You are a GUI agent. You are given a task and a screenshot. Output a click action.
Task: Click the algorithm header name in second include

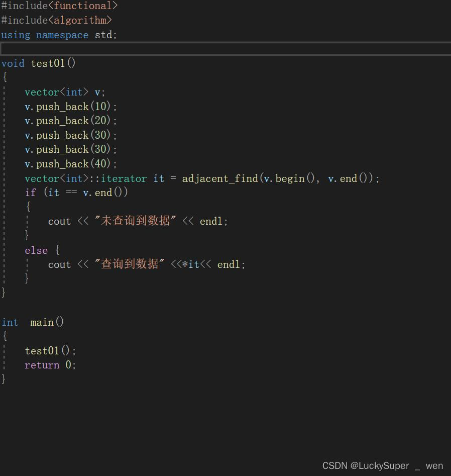[x=81, y=20]
